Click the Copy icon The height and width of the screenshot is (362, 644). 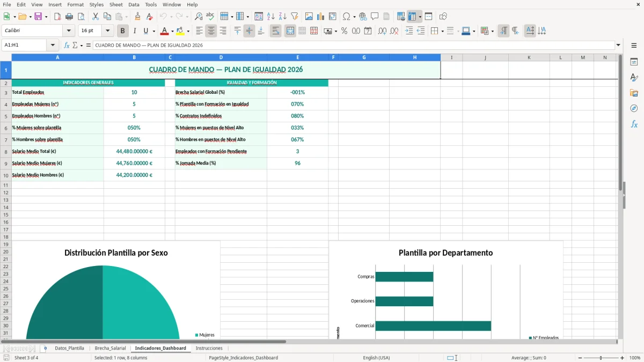click(107, 17)
